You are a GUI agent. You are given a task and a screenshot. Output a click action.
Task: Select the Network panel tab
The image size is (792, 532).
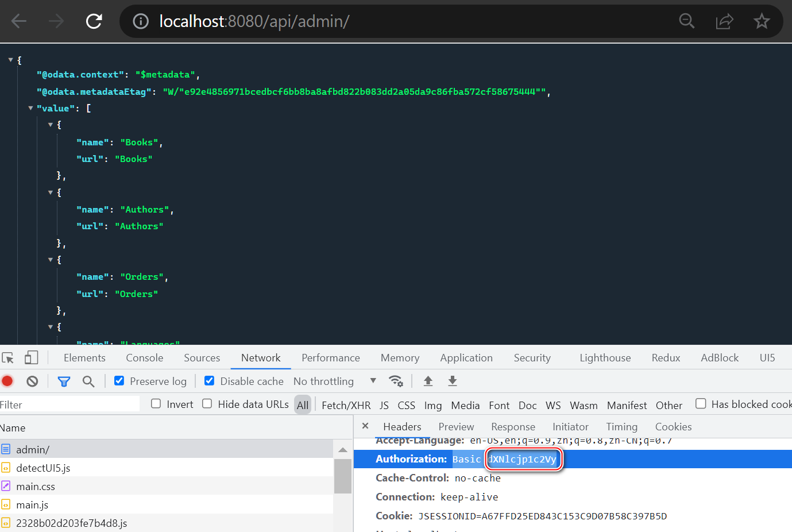(261, 358)
